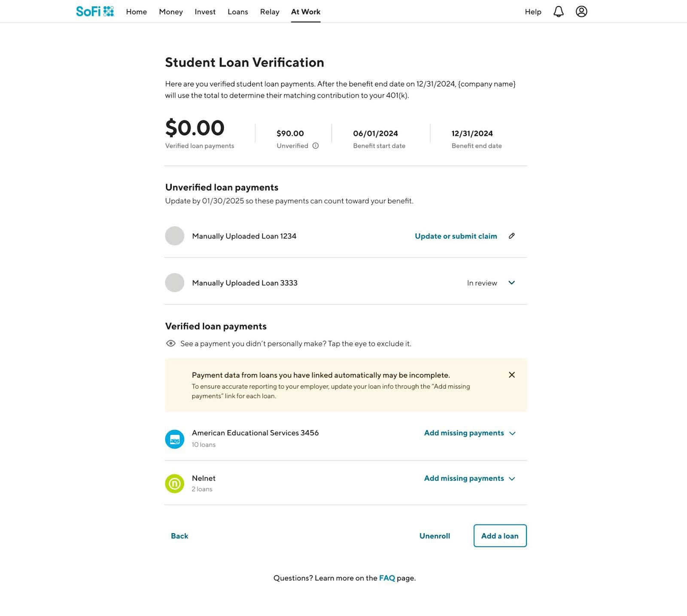687x616 pixels.
Task: Click the Unverified info icon
Action: coord(316,146)
